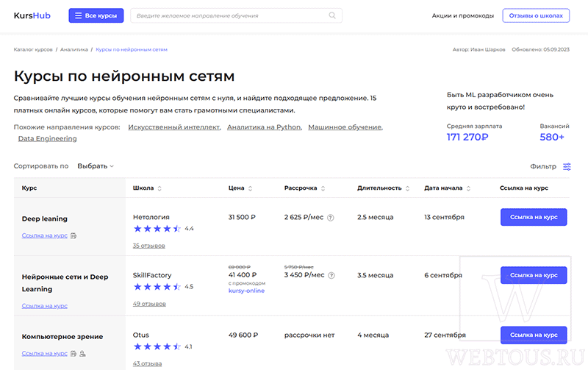Click the average salary 171 270₽
Screen dimensions: 588x370
tap(467, 138)
